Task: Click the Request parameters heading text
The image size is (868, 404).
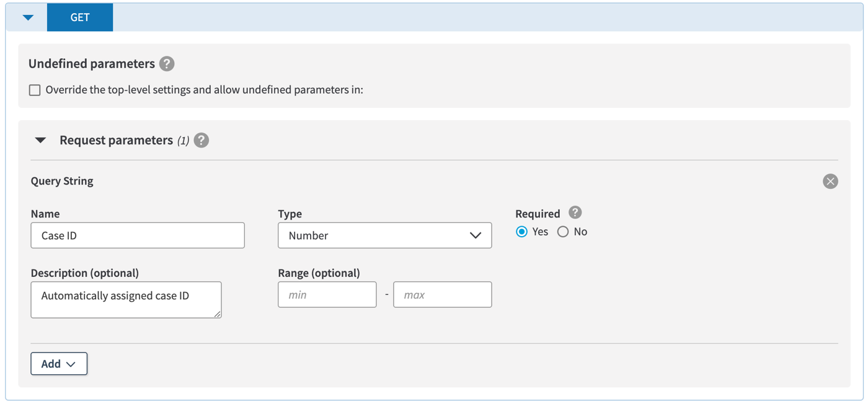Action: [116, 141]
